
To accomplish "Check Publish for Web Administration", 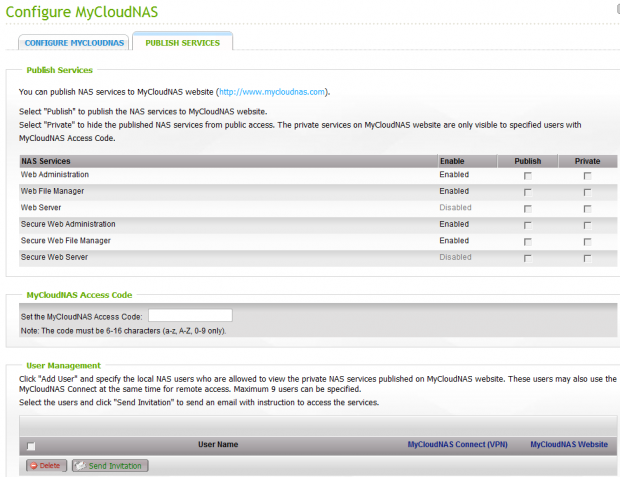I will [527, 176].
